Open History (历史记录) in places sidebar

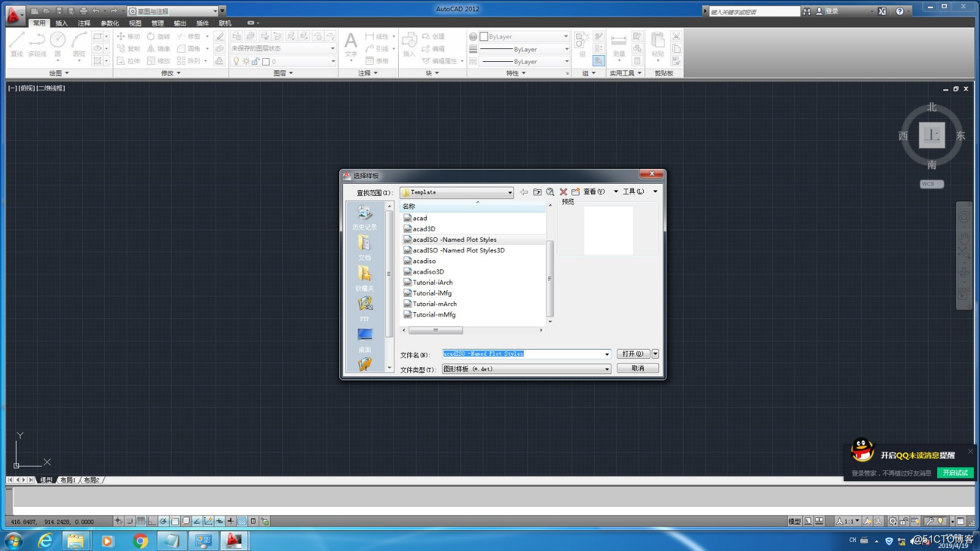click(x=364, y=217)
